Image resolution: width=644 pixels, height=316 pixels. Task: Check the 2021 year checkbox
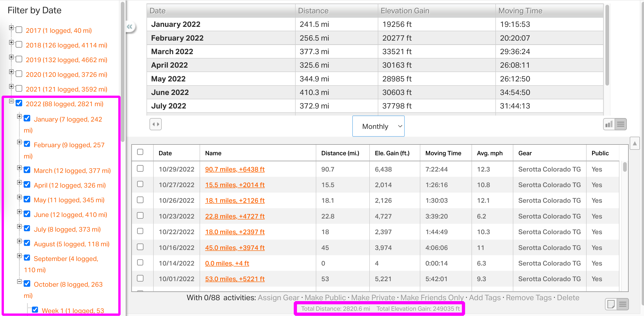(19, 89)
